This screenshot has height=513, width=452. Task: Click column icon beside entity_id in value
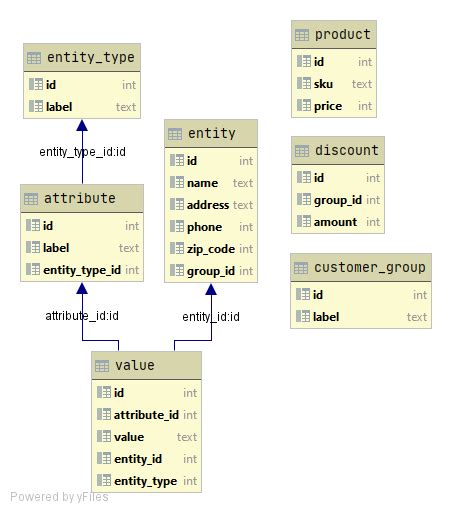pos(104,458)
